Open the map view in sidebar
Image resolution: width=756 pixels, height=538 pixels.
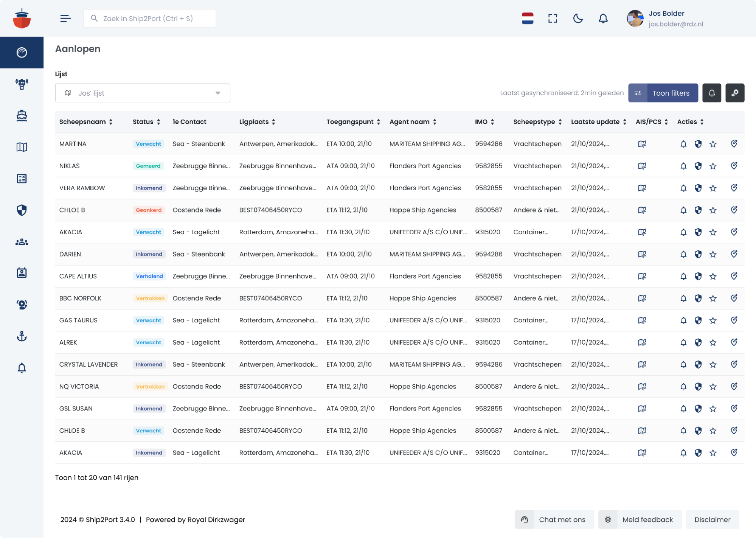point(22,147)
